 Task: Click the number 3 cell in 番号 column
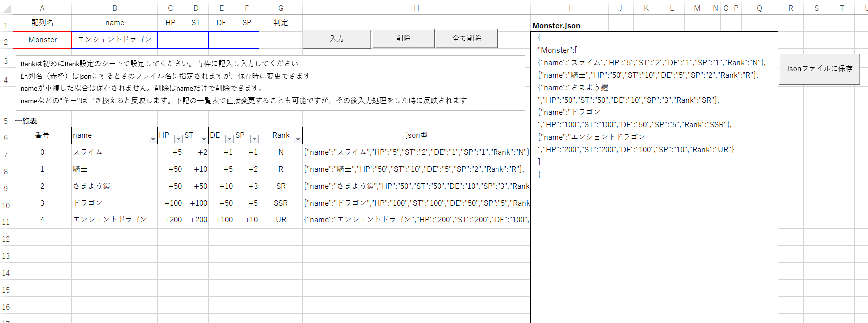tap(42, 203)
